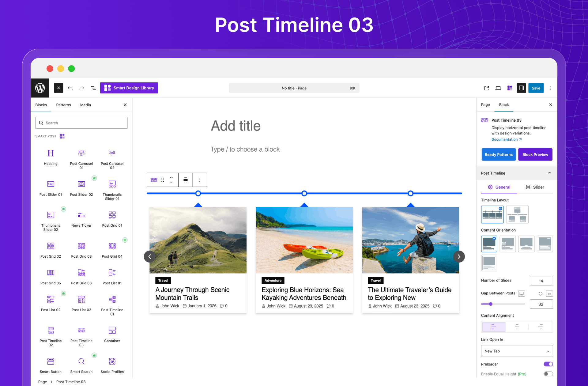588x386 pixels.
Task: Select the second Timeline Layout option
Action: (x=517, y=214)
